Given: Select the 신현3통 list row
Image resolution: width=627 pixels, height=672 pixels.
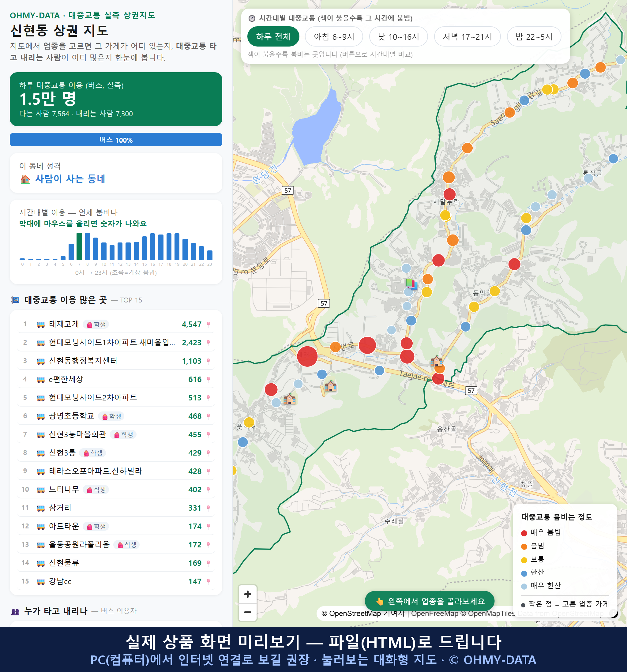Looking at the screenshot, I should click(116, 453).
